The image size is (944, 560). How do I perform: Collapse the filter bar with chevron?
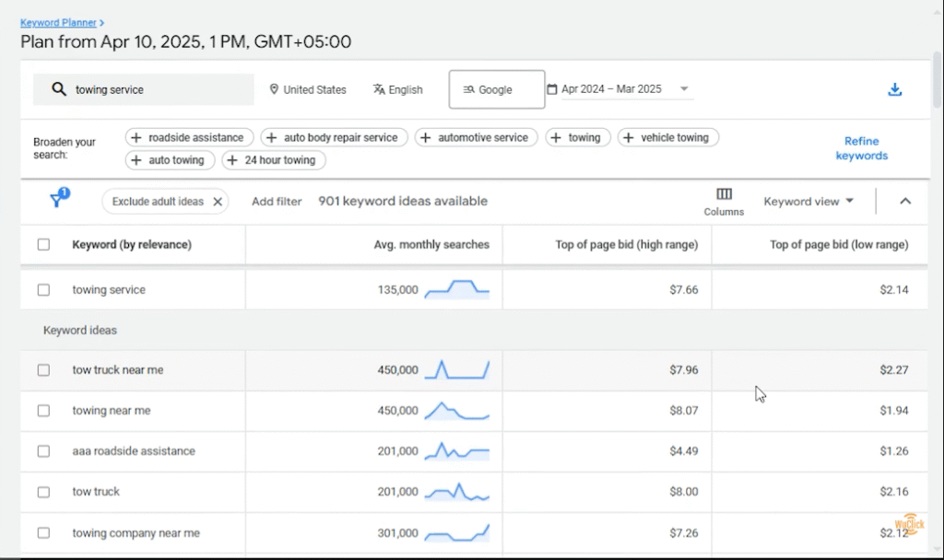pyautogui.click(x=905, y=202)
